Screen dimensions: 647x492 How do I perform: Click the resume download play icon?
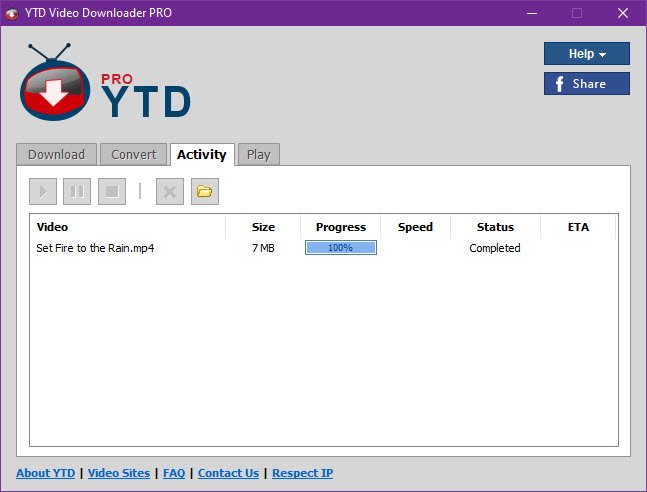43,192
